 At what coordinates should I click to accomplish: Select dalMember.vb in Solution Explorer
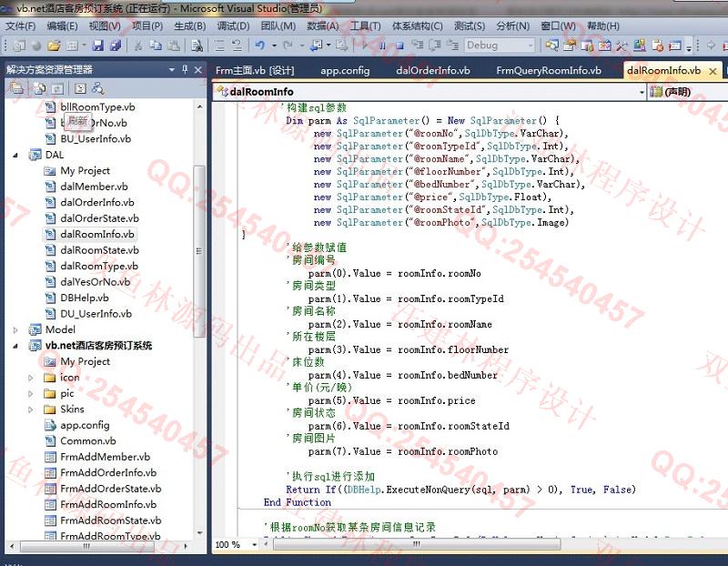click(94, 187)
